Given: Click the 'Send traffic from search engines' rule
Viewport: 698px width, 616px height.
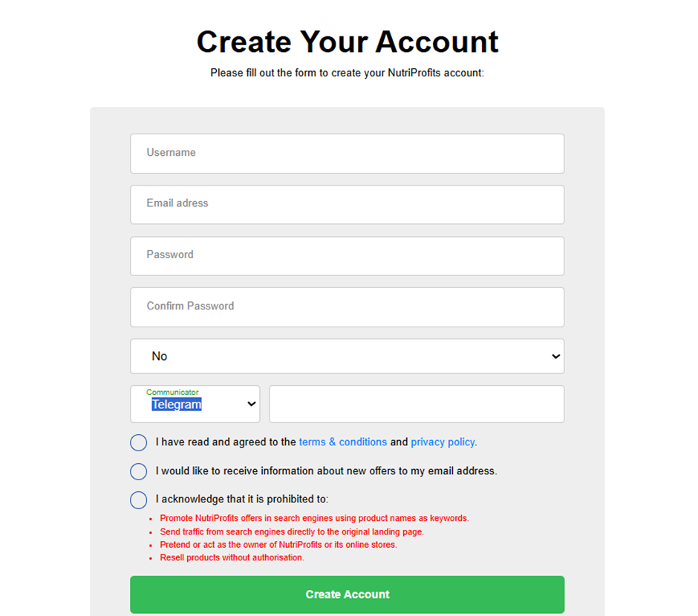Looking at the screenshot, I should [292, 531].
